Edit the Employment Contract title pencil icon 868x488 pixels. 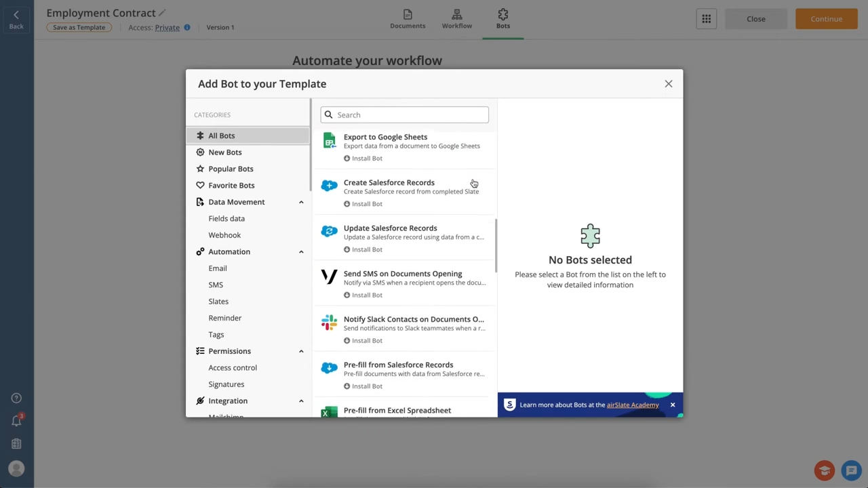(x=162, y=13)
